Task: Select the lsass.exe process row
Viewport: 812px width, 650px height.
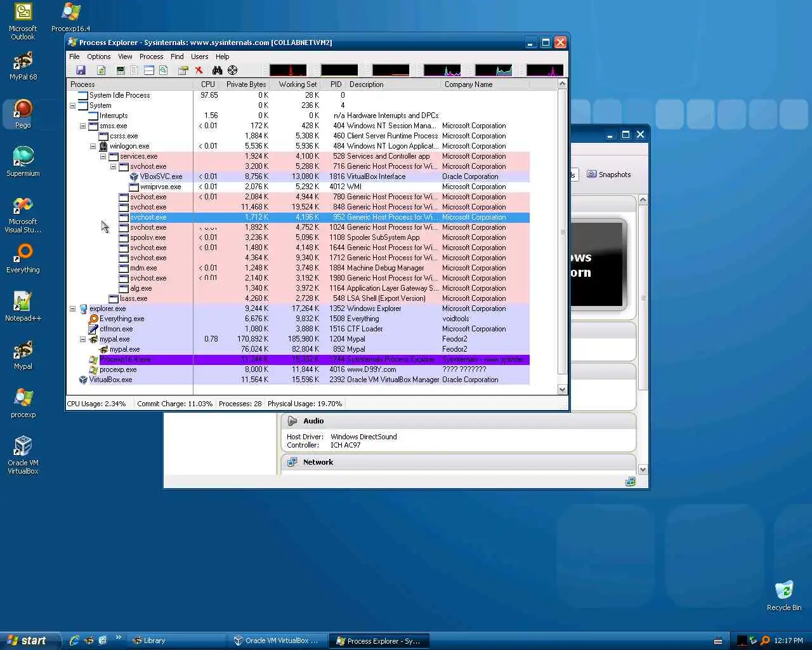Action: coord(298,298)
